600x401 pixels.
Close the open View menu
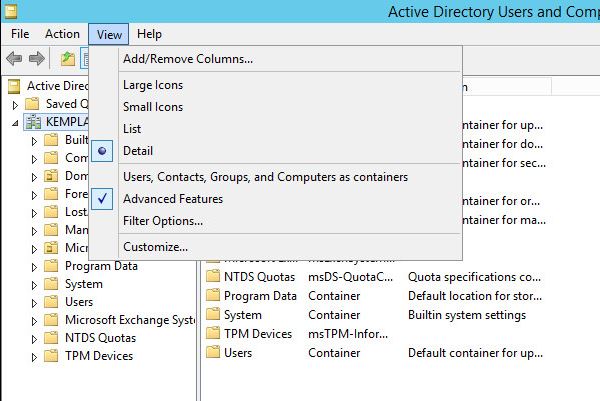click(x=109, y=34)
